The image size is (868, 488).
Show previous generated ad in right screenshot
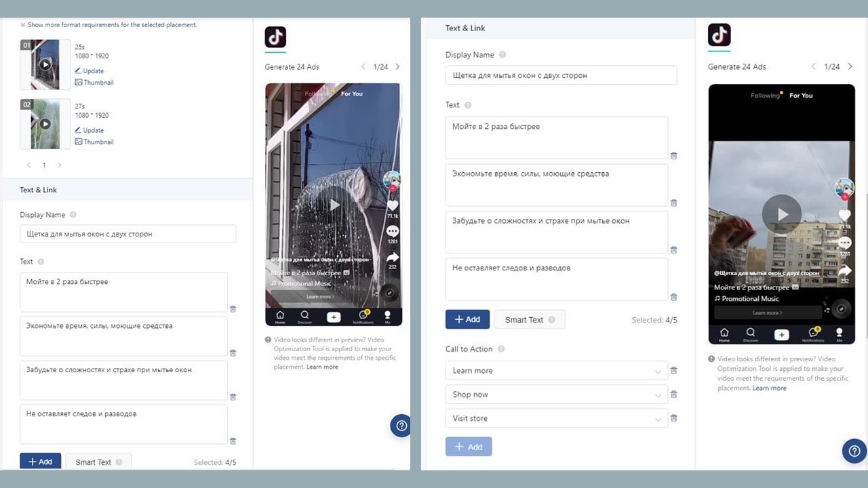(x=814, y=66)
